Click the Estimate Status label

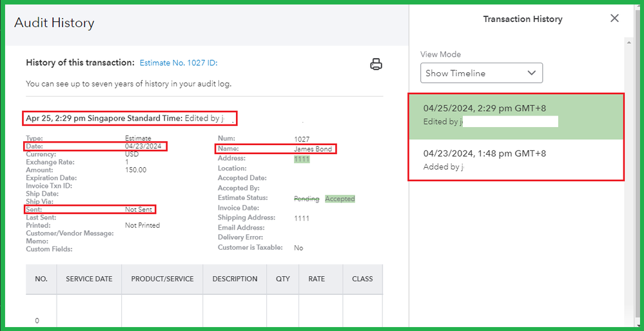(243, 198)
